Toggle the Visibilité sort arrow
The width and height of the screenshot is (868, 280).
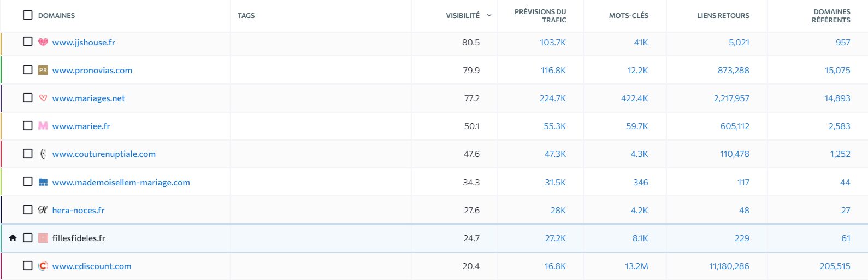pos(489,15)
